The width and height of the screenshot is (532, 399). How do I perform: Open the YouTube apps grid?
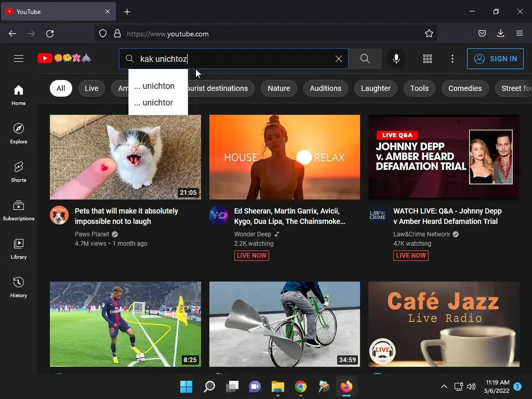click(x=428, y=59)
